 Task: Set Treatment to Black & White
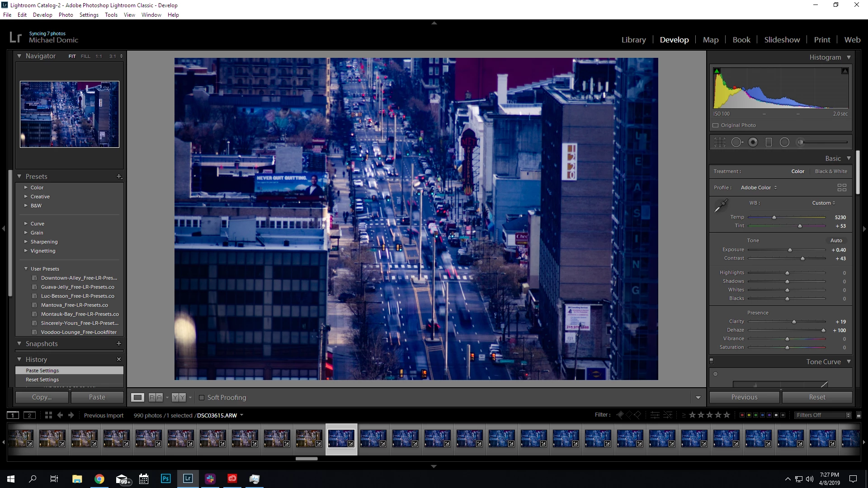click(x=831, y=171)
